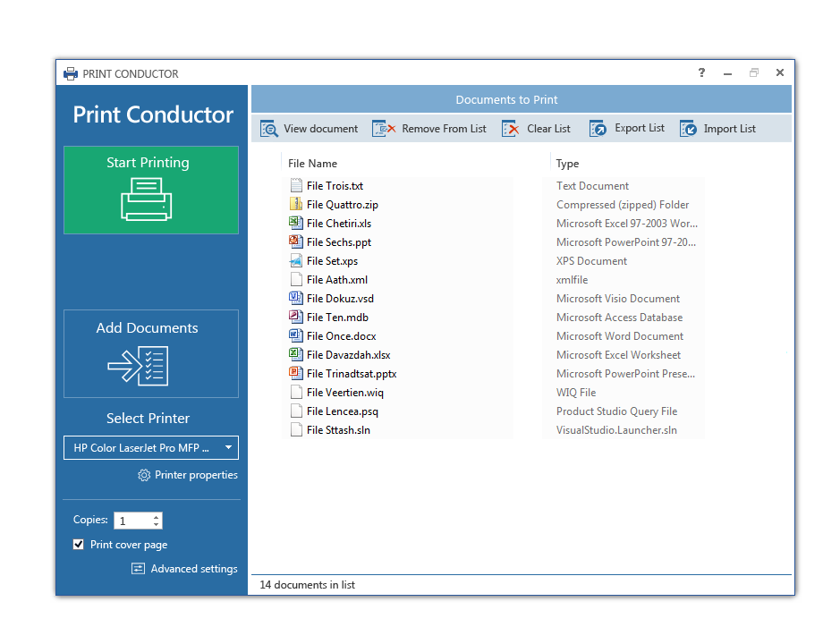Click the Import List toolbar label

pos(730,129)
